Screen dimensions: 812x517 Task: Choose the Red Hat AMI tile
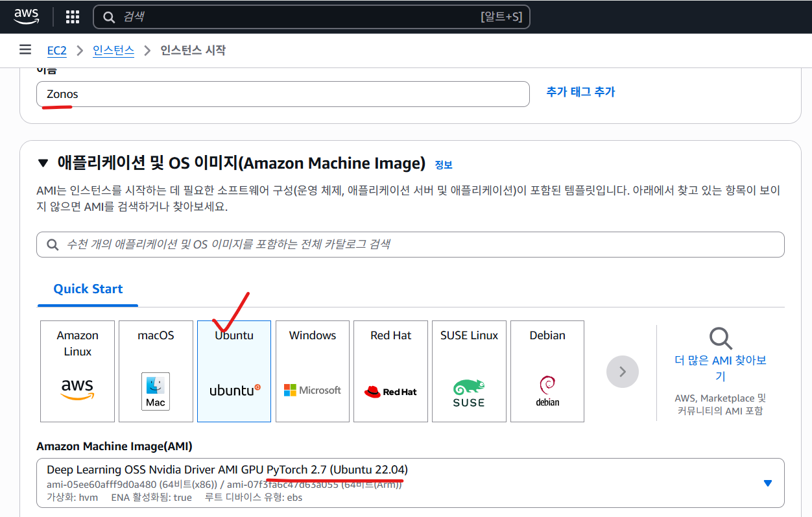pyautogui.click(x=391, y=371)
